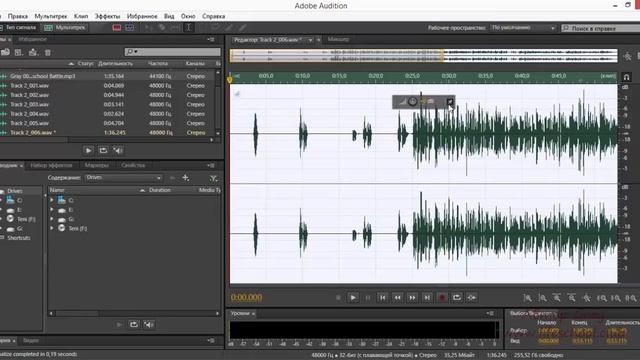This screenshot has width=640, height=360.
Task: Select Track 2_005.wav in files list
Action: tap(107, 123)
